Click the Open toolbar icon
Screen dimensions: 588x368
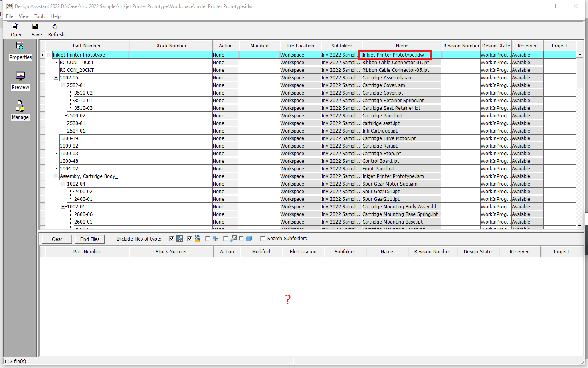(15, 28)
